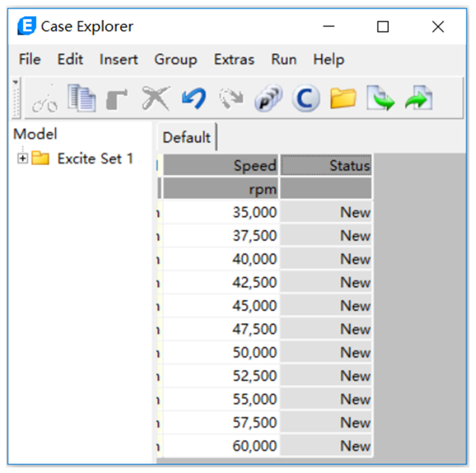This screenshot has width=476, height=473.
Task: Select the 45,000 rpm speed cell
Action: (x=220, y=306)
